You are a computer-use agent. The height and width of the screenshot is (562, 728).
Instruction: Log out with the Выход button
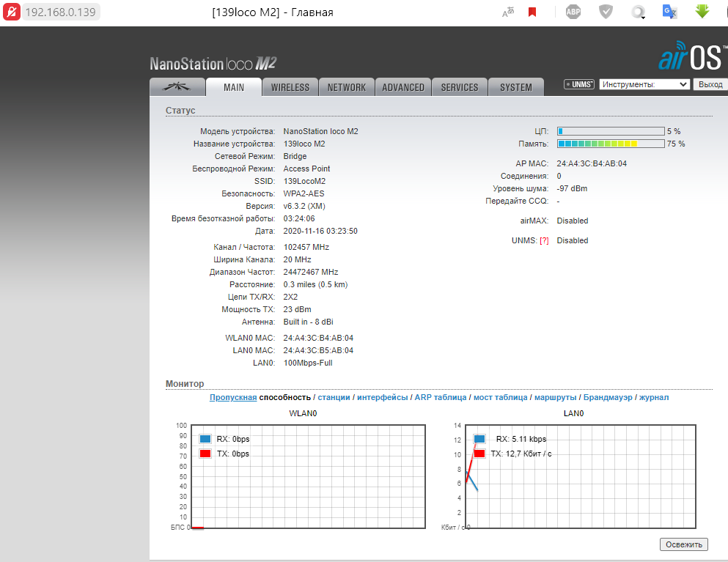click(710, 84)
